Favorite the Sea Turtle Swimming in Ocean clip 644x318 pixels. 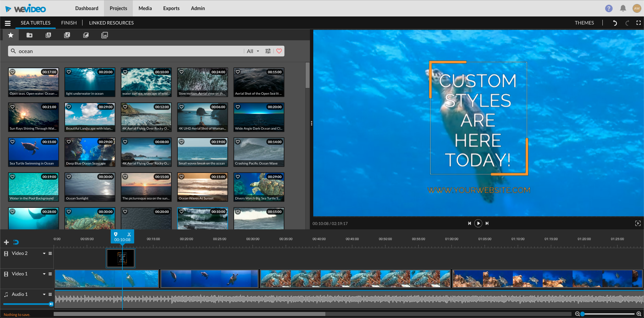[x=13, y=142]
